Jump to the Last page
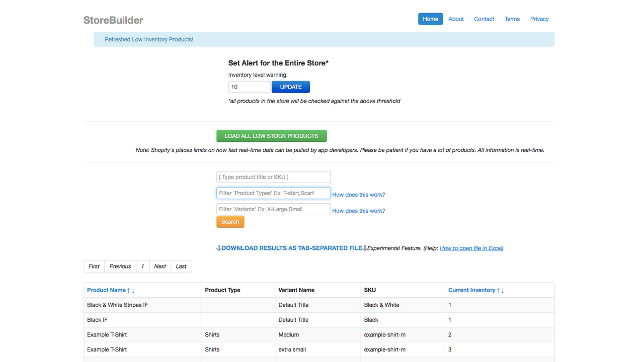The image size is (644, 362). (181, 266)
